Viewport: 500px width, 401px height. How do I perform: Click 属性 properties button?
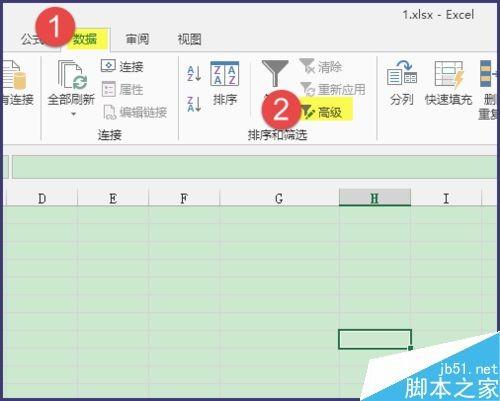point(122,89)
